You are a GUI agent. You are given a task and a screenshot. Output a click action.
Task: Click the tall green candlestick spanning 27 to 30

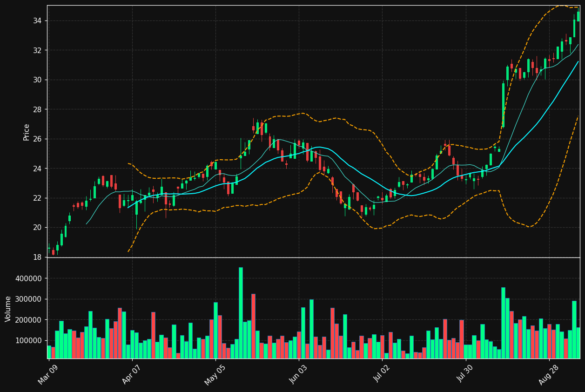pos(503,105)
